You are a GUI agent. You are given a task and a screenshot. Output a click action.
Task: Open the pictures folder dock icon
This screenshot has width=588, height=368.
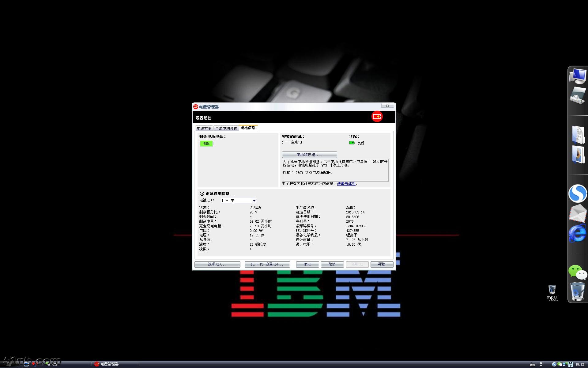tap(578, 155)
